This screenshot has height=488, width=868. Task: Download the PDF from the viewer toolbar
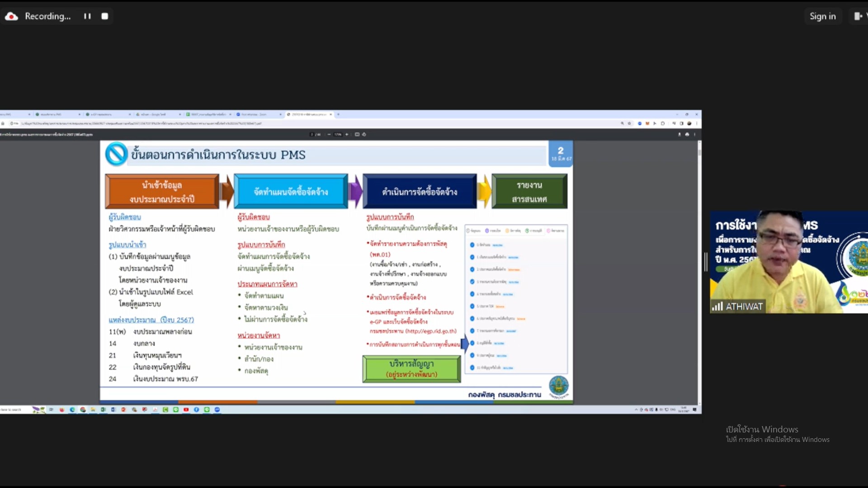679,134
